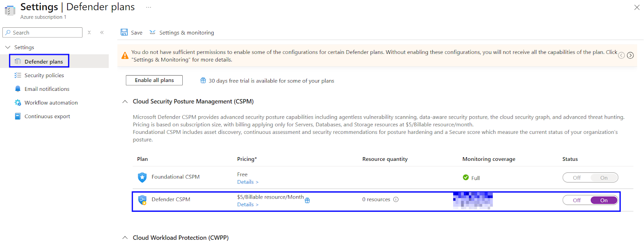
Task: Open Details link for Defender CSPM
Action: pyautogui.click(x=248, y=205)
